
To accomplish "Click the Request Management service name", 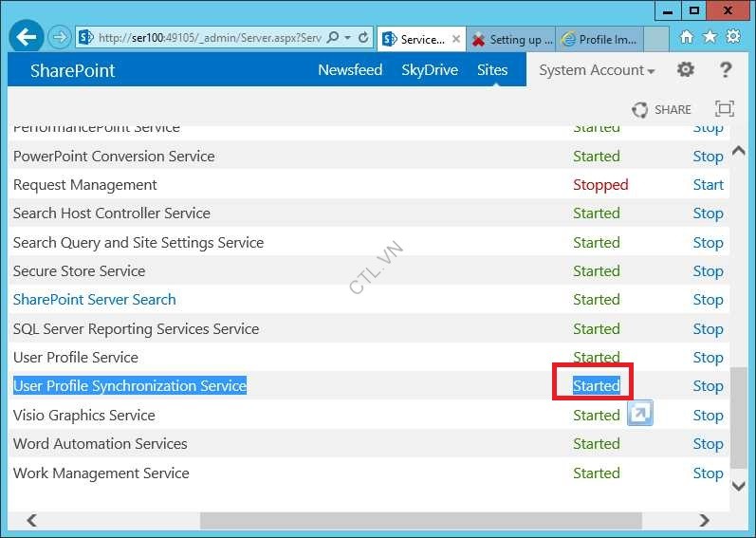I will [84, 185].
